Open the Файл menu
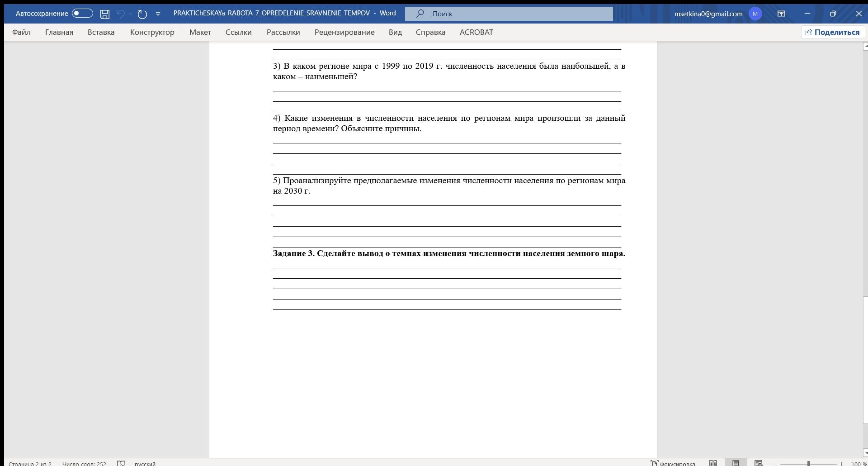Screen dimensions: 868x466 point(21,32)
